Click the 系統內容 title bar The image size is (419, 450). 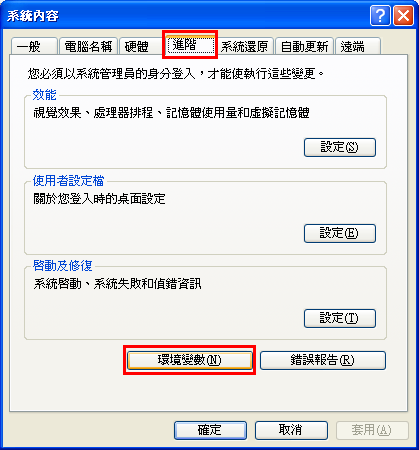pos(187,16)
